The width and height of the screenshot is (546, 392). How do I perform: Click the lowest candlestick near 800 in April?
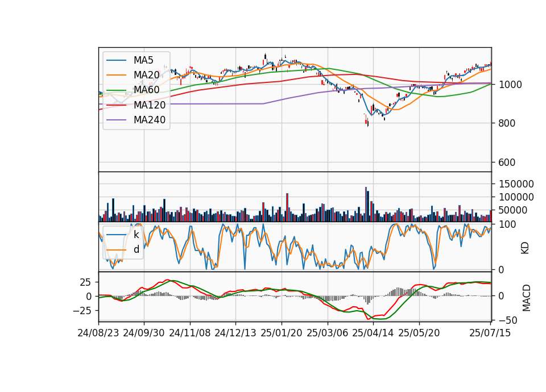368,123
